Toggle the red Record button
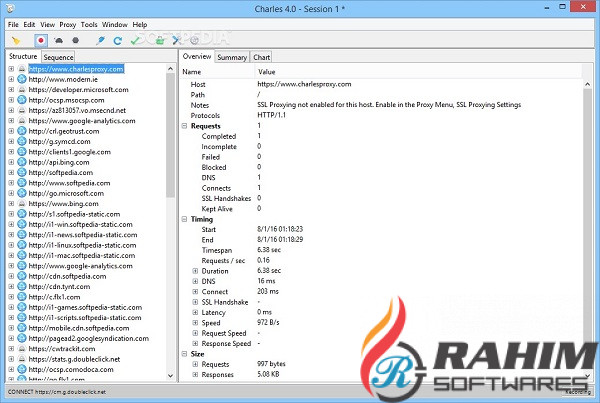Screen dimensions: 600x403 tap(41, 40)
